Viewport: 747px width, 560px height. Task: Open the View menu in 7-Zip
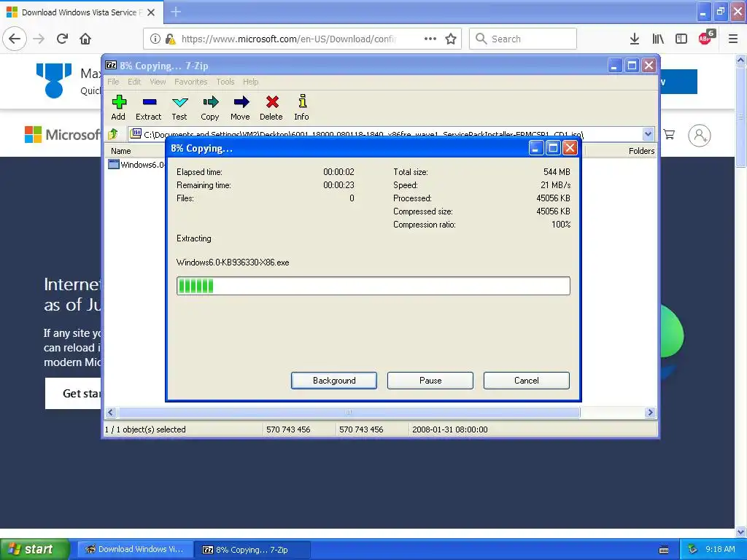(158, 82)
